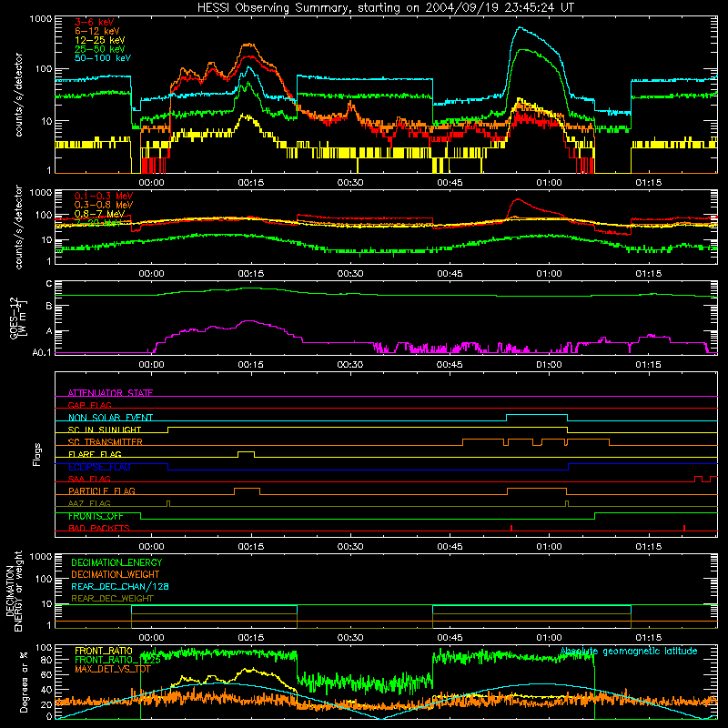Select the SC_IN_SUNLIGHT flag label
This screenshot has width=728, height=728.
105,430
